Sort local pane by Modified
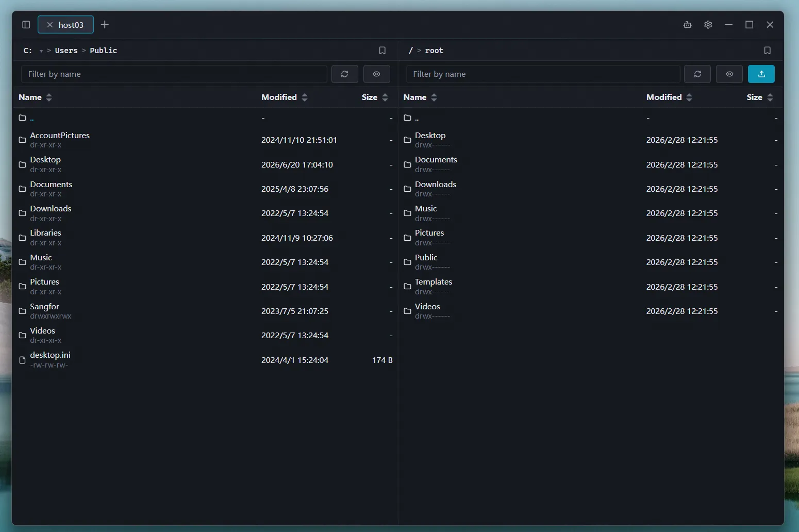 tap(284, 97)
